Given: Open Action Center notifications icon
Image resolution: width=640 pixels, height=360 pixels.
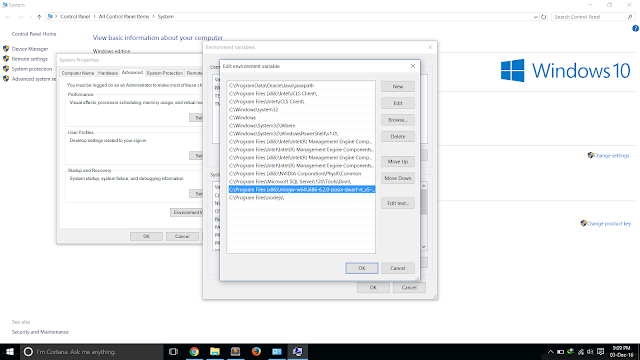Looking at the screenshot, I should click(x=600, y=352).
